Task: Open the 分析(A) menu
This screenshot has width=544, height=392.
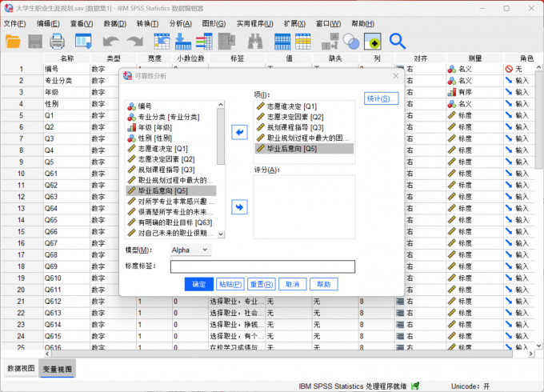Action: 181,23
